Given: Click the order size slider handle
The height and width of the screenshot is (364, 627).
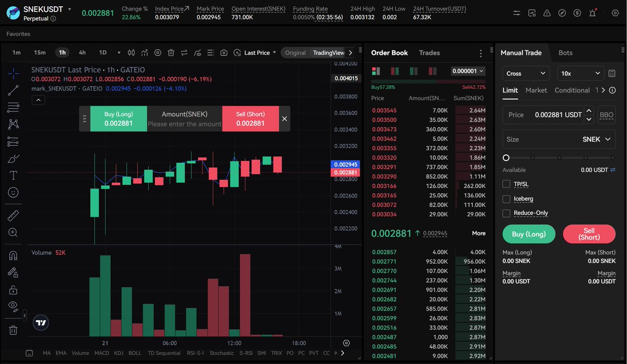Looking at the screenshot, I should (506, 158).
